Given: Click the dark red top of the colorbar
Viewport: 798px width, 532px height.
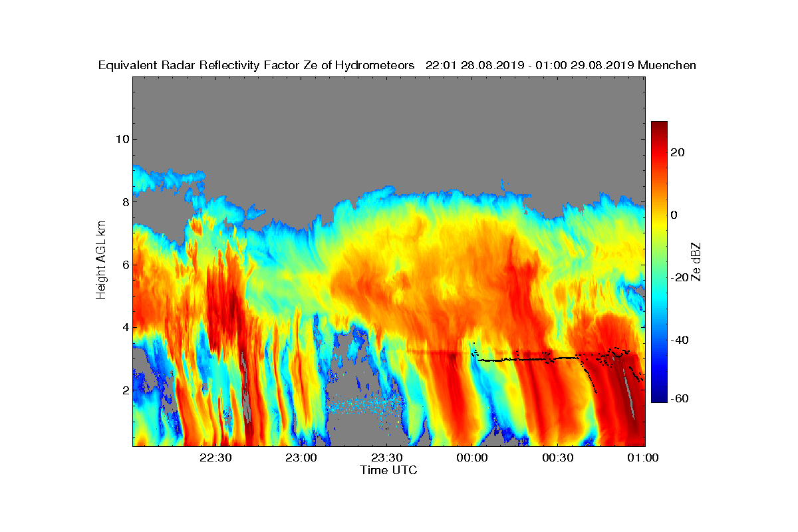Looking at the screenshot, I should click(659, 126).
